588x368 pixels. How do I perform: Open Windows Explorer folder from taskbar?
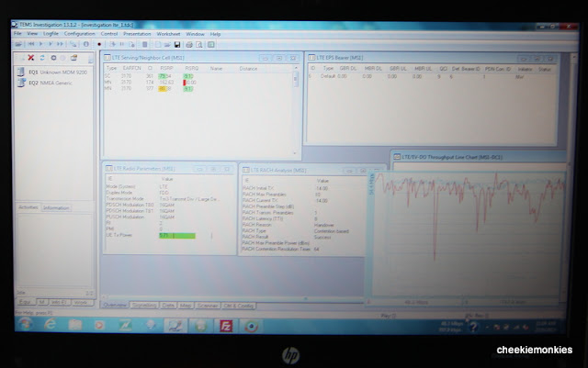coord(75,325)
